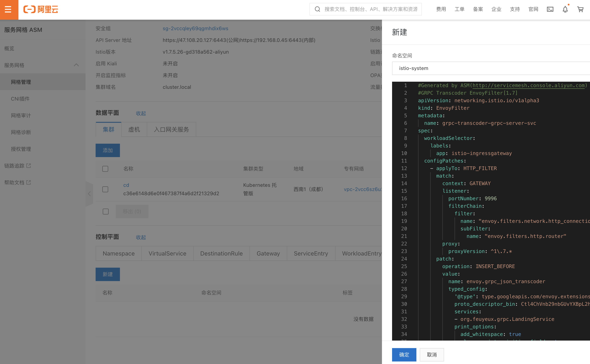Collapse the sidebar with arrow handle
This screenshot has height=364, width=590.
tap(89, 194)
